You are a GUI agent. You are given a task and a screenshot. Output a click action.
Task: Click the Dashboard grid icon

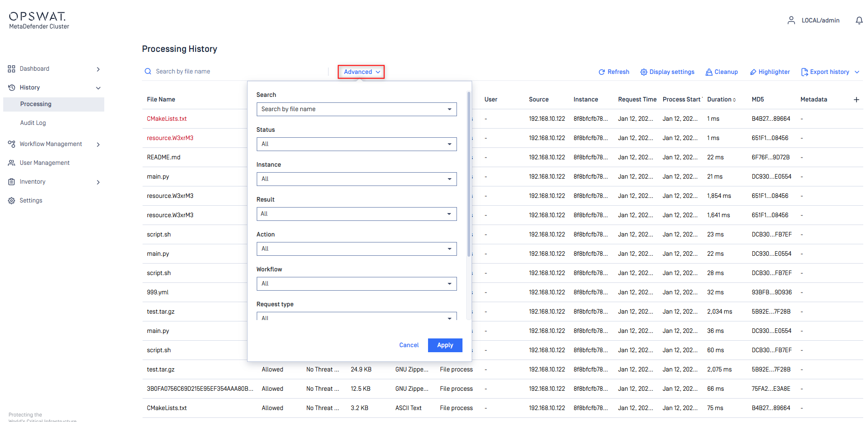[11, 69]
